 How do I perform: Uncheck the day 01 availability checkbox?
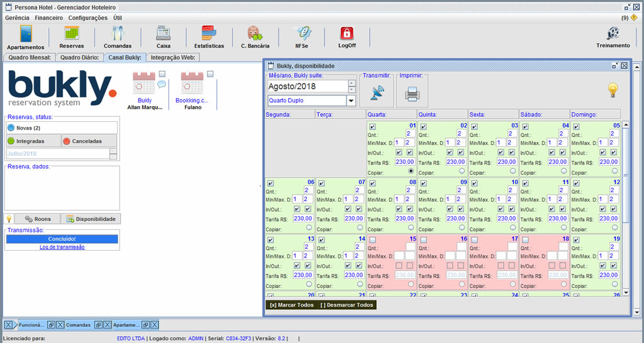click(372, 127)
